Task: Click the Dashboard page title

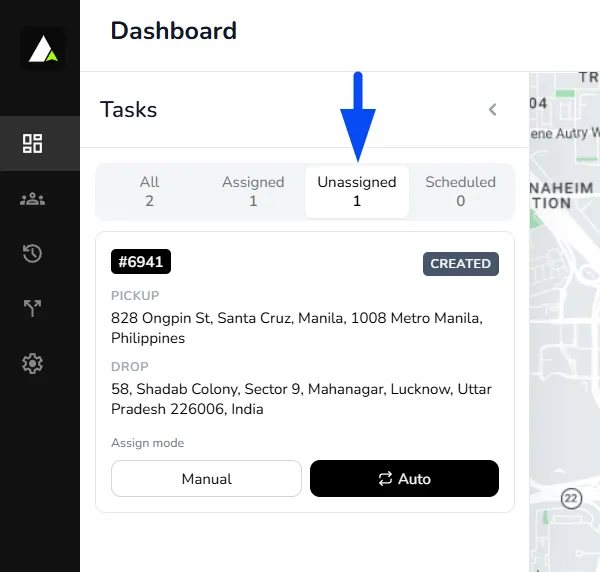Action: 173,31
